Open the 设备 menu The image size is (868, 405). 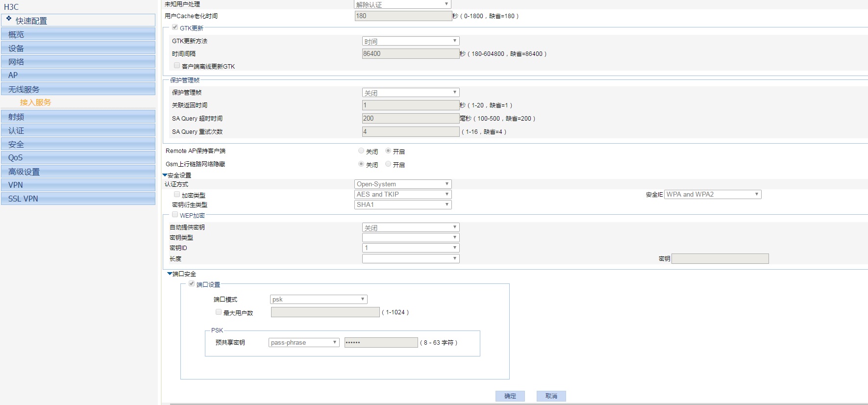point(78,48)
